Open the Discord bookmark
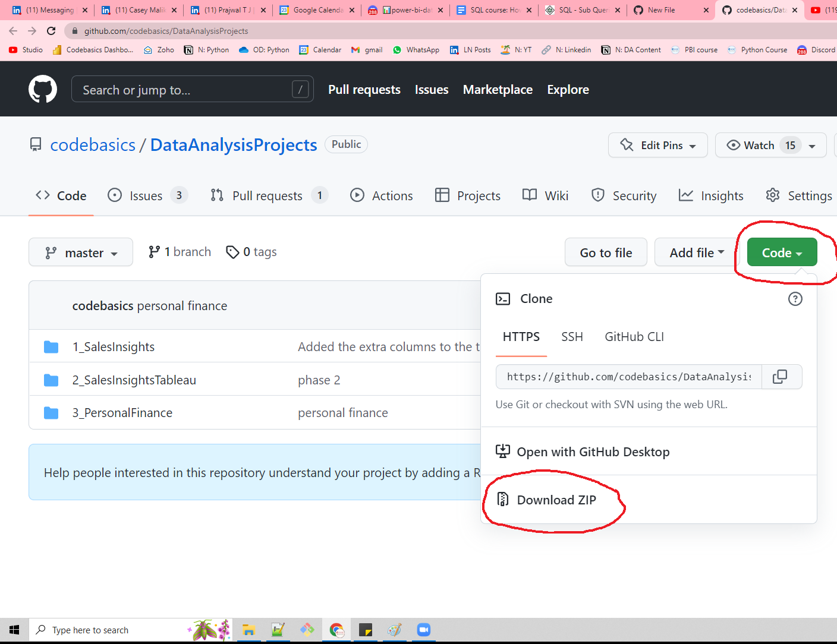 (x=816, y=50)
